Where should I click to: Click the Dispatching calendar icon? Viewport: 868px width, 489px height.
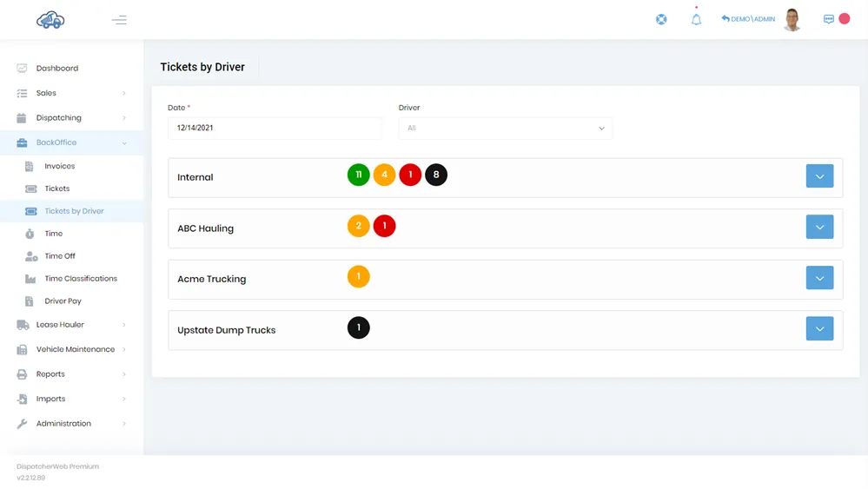point(22,118)
